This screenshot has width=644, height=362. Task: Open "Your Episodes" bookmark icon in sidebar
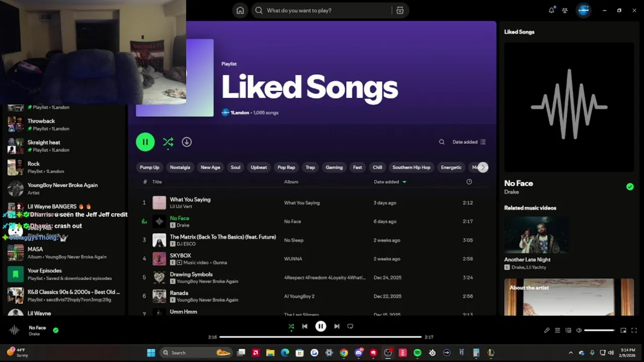tap(16, 274)
